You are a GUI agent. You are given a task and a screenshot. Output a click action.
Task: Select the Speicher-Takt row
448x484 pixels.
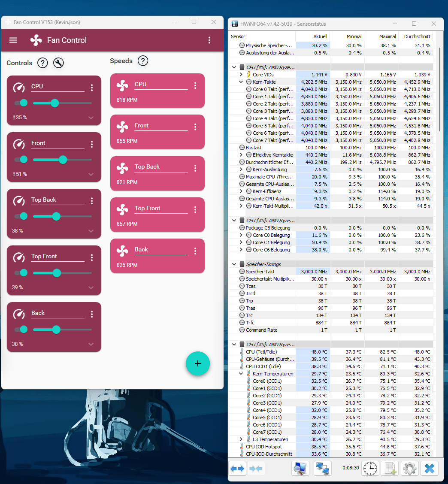331,272
